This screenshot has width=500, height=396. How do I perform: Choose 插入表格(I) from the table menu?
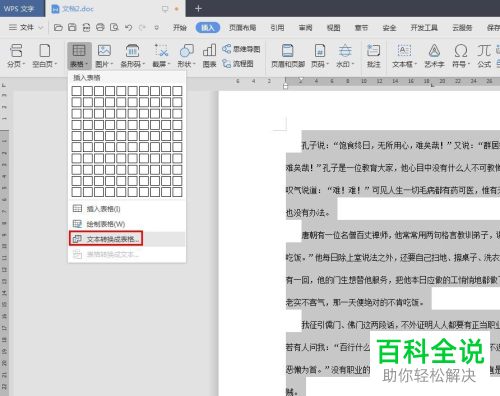[x=127, y=209]
